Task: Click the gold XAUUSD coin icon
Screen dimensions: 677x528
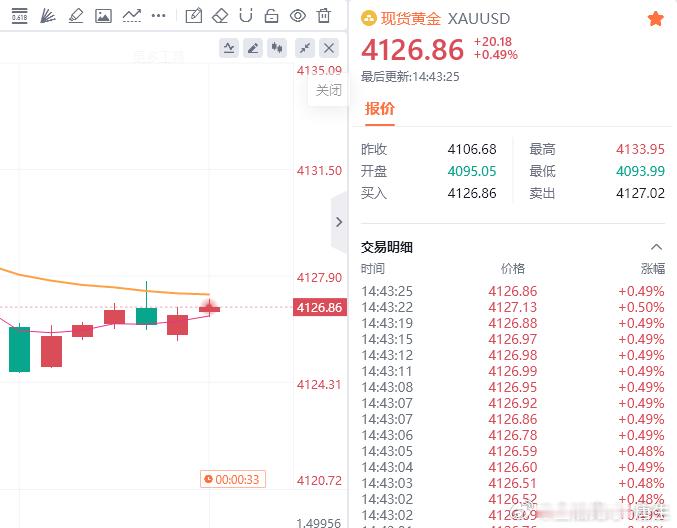Action: point(368,19)
